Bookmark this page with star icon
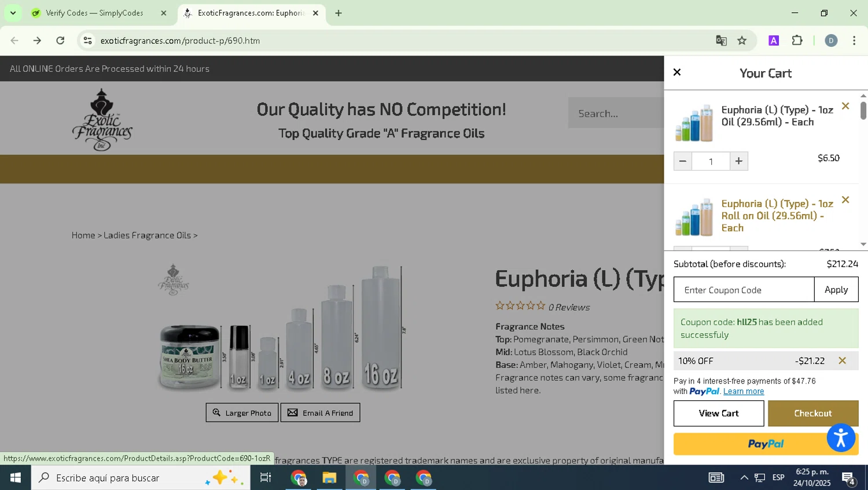 (742, 40)
